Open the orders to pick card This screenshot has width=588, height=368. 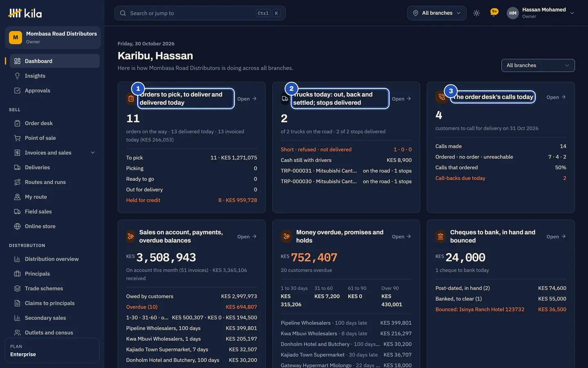[247, 99]
